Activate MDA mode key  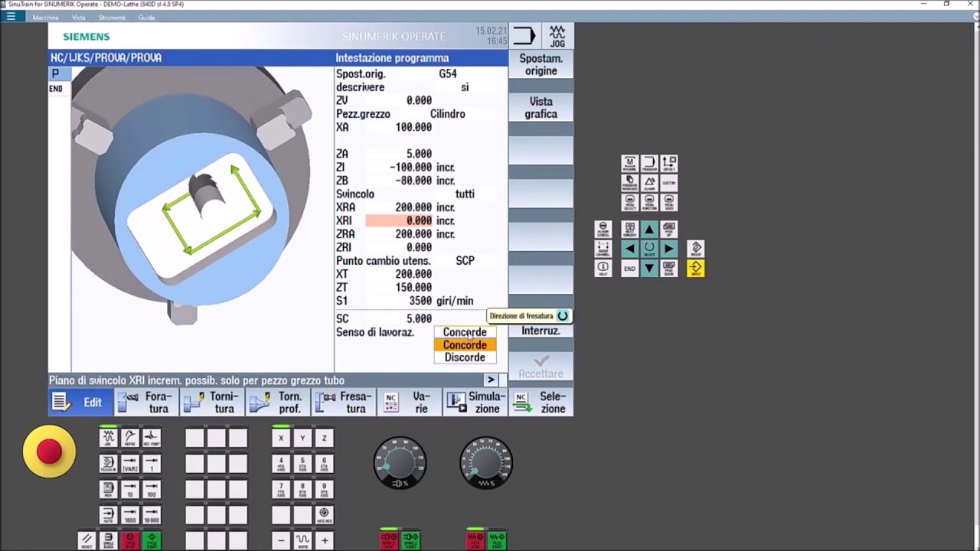pos(109,490)
